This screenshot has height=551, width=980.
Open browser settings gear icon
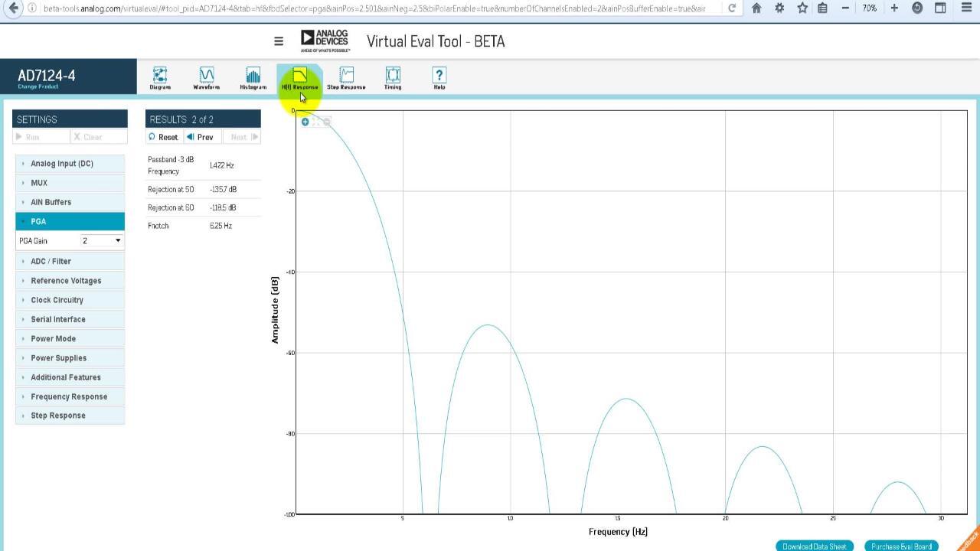(779, 8)
